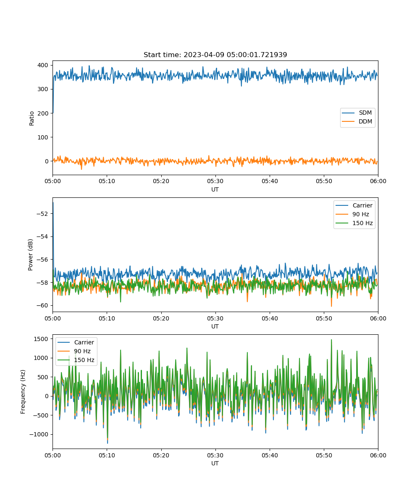This screenshot has height=504, width=420.
Task: Click the "05:50" tick under the Ratio plot
Action: point(324,181)
